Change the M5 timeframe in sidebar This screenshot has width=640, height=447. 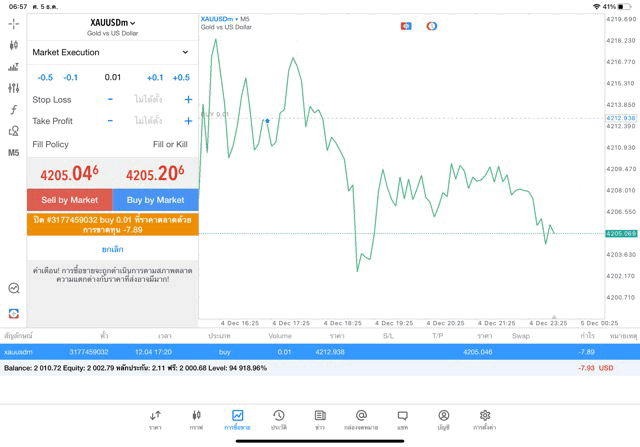13,153
